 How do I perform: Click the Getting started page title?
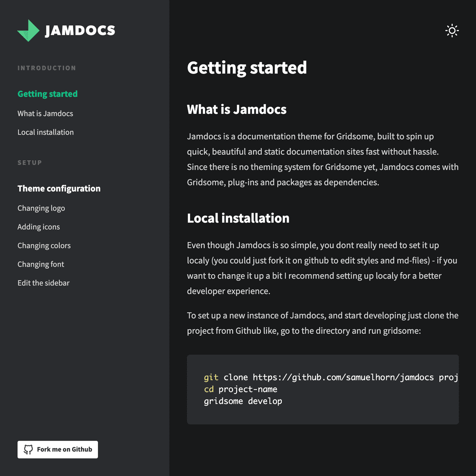click(247, 68)
